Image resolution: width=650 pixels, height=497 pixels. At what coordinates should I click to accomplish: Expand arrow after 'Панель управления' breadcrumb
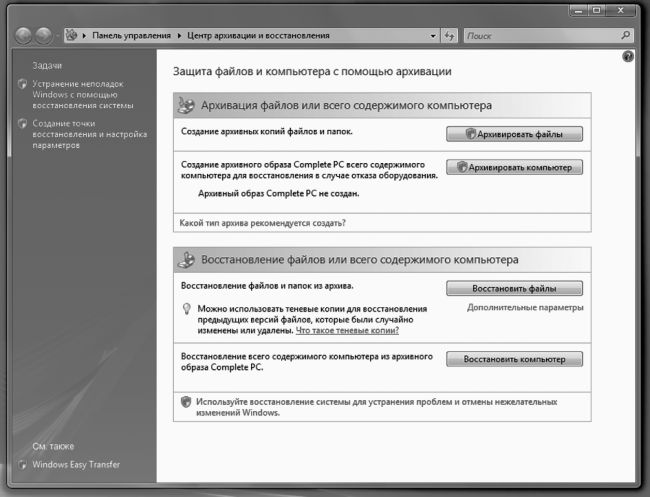(x=180, y=36)
